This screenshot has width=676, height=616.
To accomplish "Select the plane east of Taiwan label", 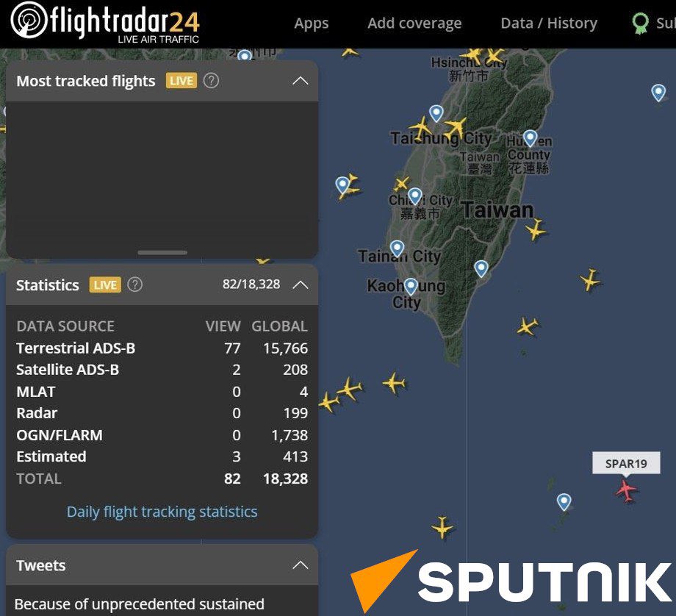I will [536, 229].
